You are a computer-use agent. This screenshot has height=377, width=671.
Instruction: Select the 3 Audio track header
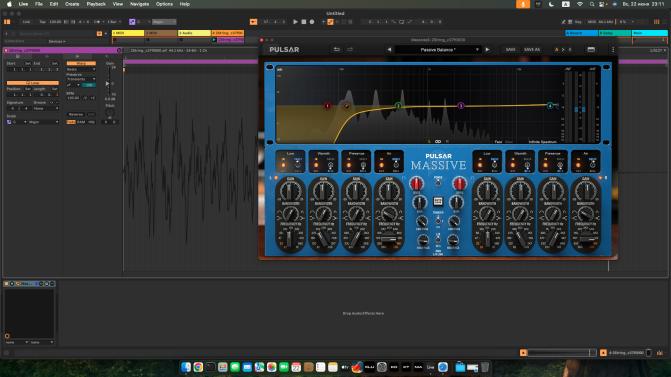point(194,33)
